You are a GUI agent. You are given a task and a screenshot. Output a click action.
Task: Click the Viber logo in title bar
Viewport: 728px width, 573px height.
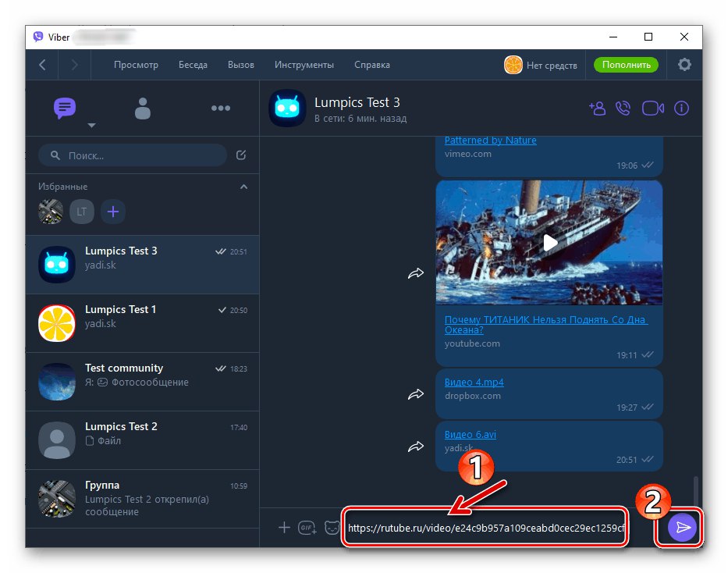coord(38,37)
